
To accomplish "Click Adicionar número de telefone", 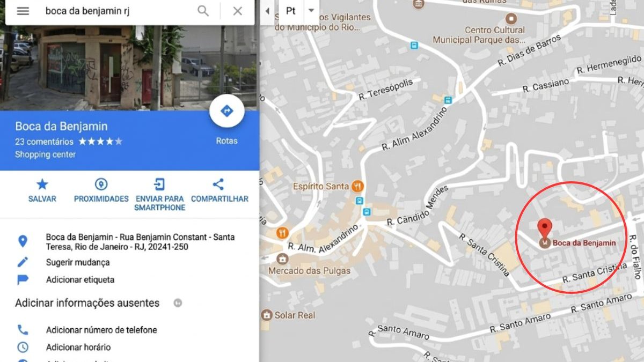I will point(101,330).
